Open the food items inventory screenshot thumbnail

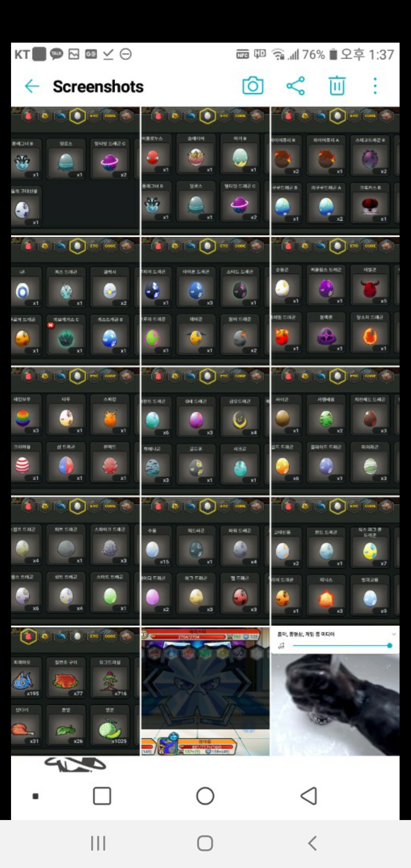[x=75, y=691]
